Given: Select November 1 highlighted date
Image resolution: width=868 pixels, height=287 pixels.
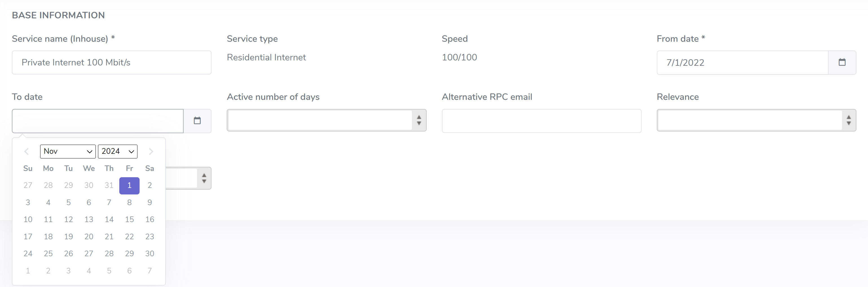Looking at the screenshot, I should tap(129, 185).
